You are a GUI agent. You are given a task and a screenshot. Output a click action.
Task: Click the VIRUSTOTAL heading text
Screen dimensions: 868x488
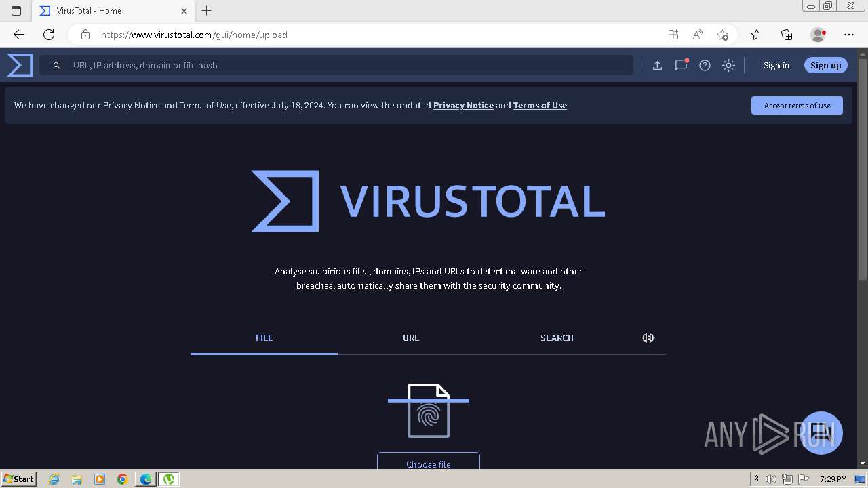[x=472, y=201]
